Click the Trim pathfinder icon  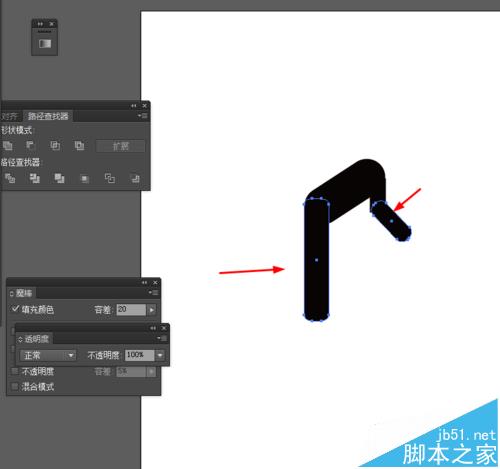pos(35,178)
